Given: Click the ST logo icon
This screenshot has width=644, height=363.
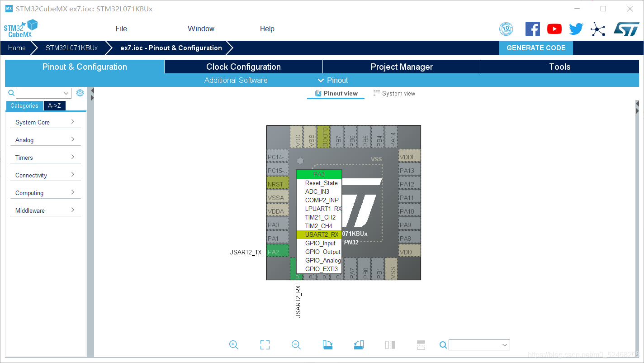Looking at the screenshot, I should point(626,29).
